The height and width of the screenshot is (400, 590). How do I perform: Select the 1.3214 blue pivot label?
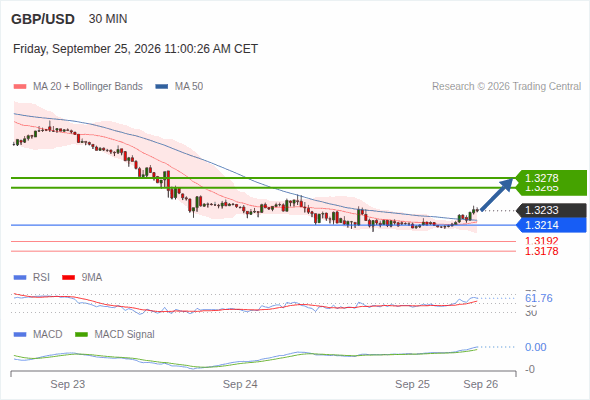coord(551,225)
